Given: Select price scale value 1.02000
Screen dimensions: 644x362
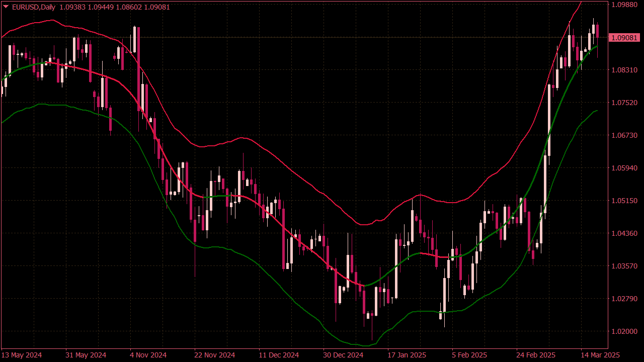Looking at the screenshot, I should 624,331.
